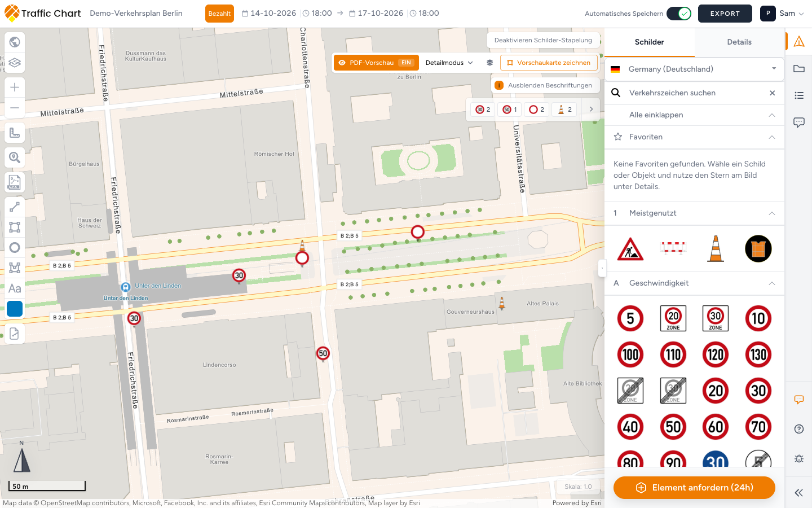Select the measuring ruler tool
The height and width of the screenshot is (508, 812).
15,133
